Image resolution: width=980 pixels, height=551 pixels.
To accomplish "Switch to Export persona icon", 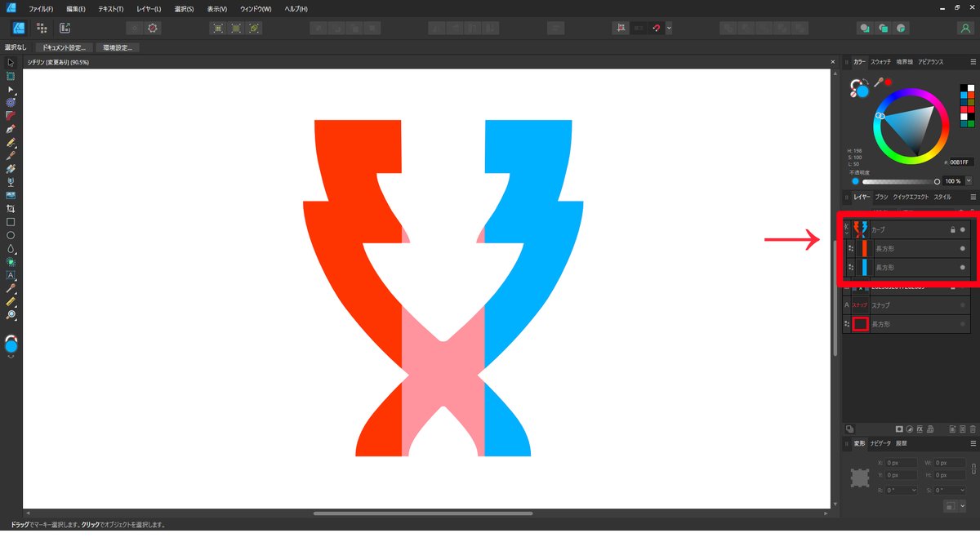I will pyautogui.click(x=65, y=27).
